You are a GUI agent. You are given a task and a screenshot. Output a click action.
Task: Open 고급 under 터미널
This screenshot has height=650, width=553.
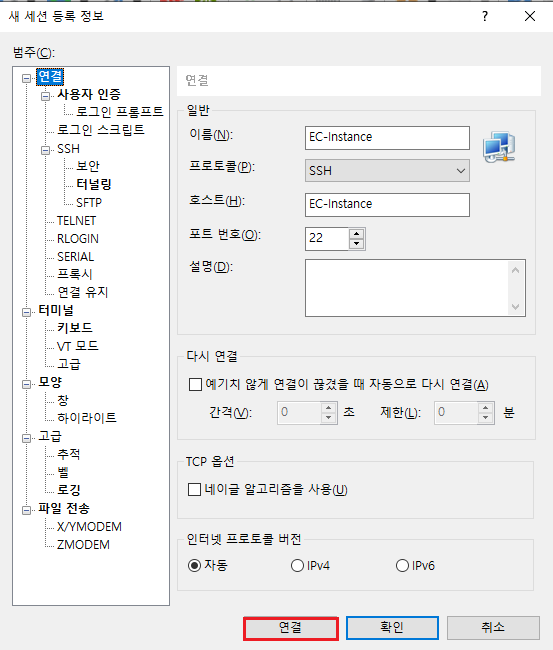pos(69,364)
